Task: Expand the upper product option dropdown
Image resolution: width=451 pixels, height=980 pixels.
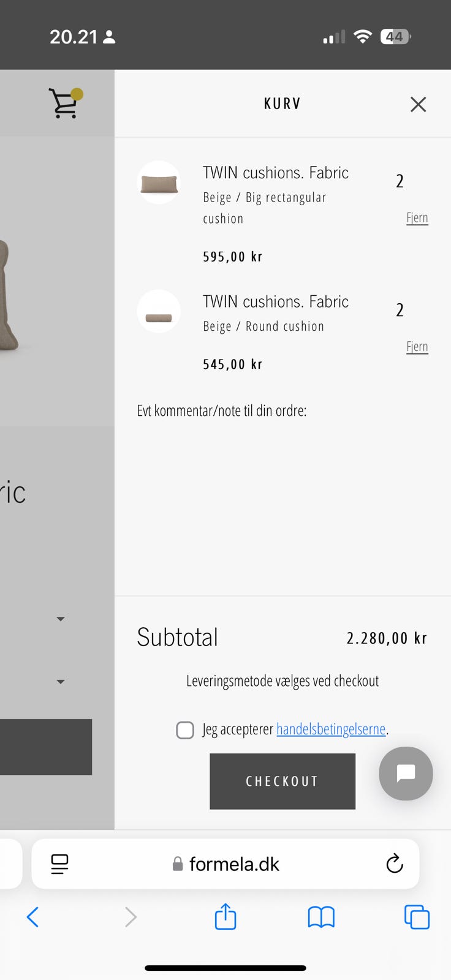Action: click(x=61, y=619)
